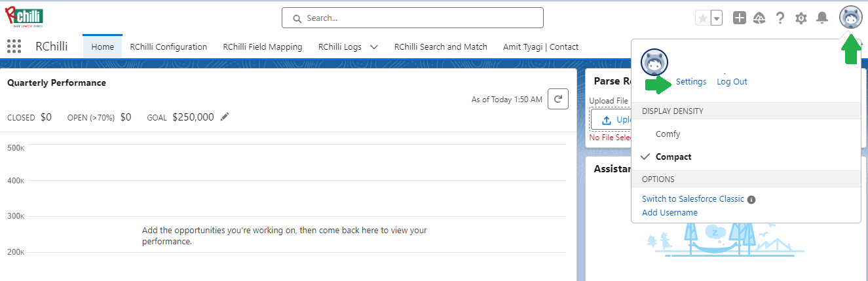
Task: Choose Comfy display density
Action: coord(746,134)
